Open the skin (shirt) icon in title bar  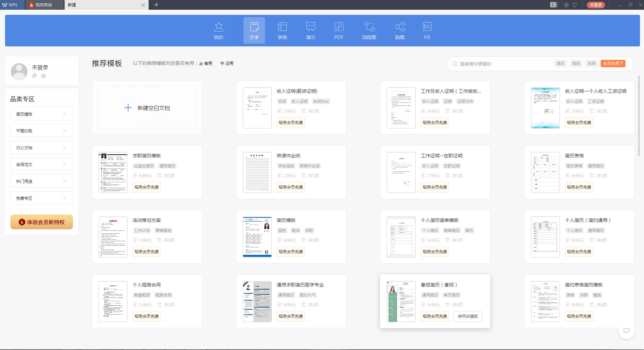pos(574,5)
